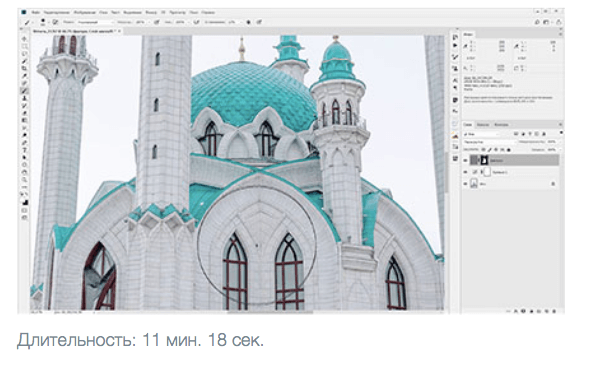Select the Rectangular Marquee tool
593x370 pixels.
pos(25,47)
